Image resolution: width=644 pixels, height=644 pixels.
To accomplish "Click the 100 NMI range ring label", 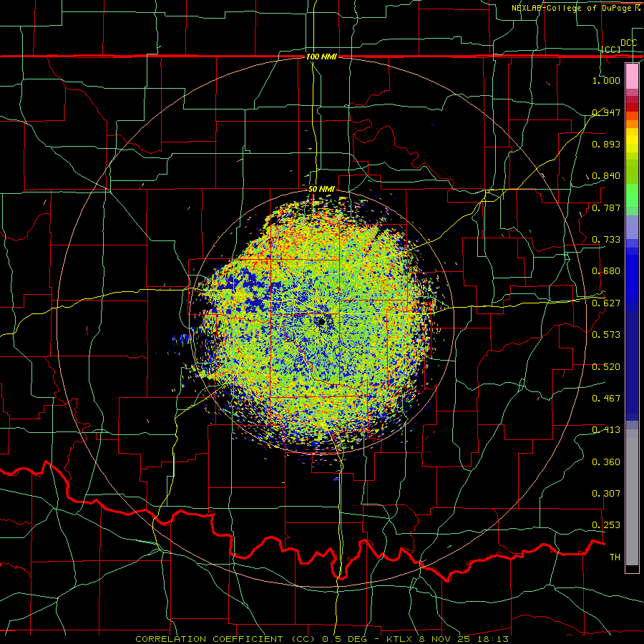I will (x=321, y=57).
